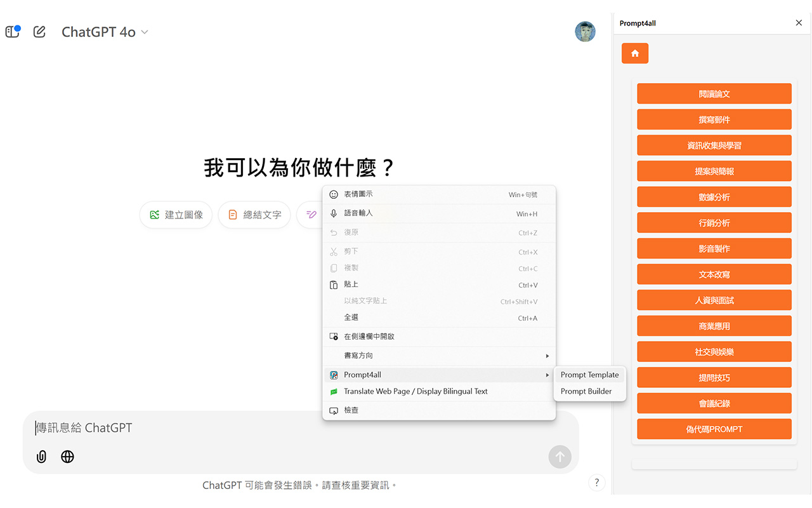Toggle the ChatGPT sidebar panel icon
The width and height of the screenshot is (812, 508).
point(12,32)
